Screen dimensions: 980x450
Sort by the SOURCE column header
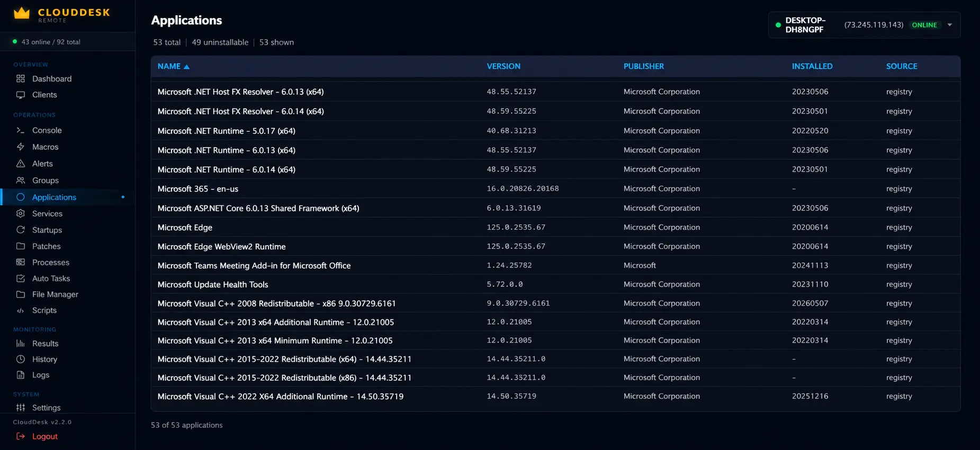[902, 66]
